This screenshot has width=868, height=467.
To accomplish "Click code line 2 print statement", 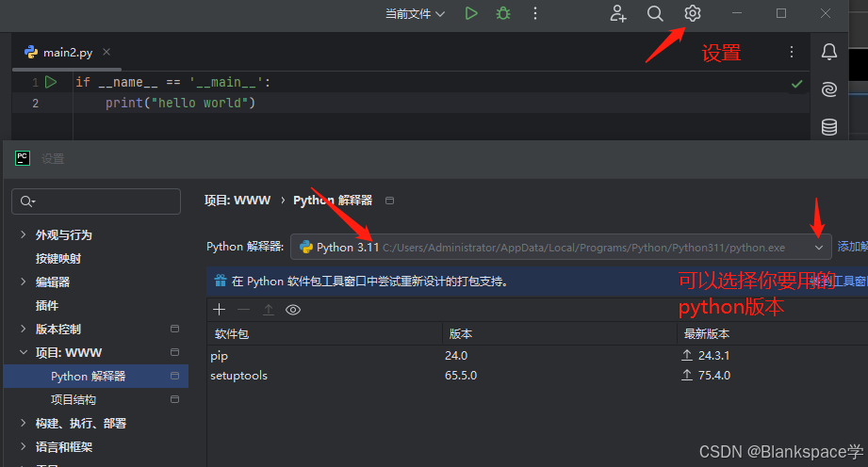I will coord(180,103).
